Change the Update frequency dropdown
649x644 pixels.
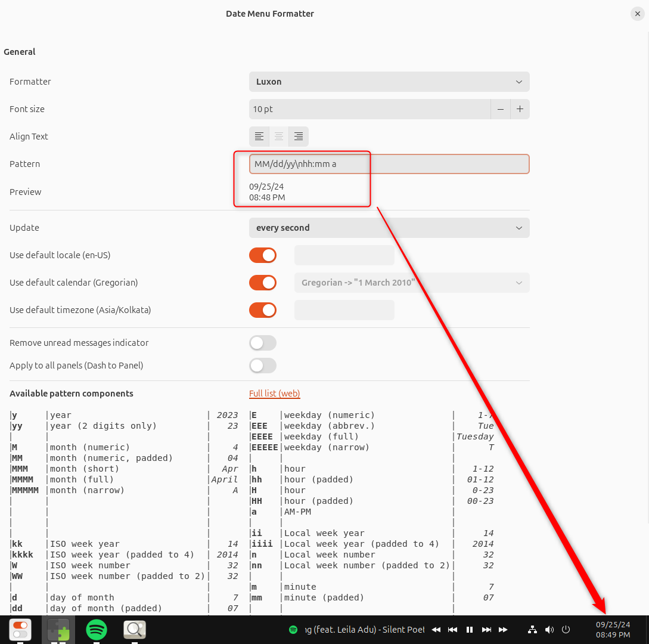pyautogui.click(x=389, y=228)
